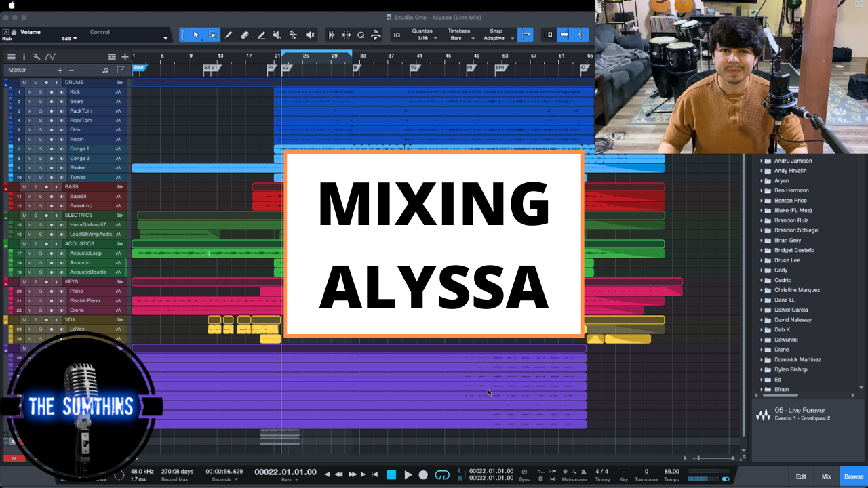
Task: Open the Control parameter dropdown arrow
Action: click(x=165, y=38)
